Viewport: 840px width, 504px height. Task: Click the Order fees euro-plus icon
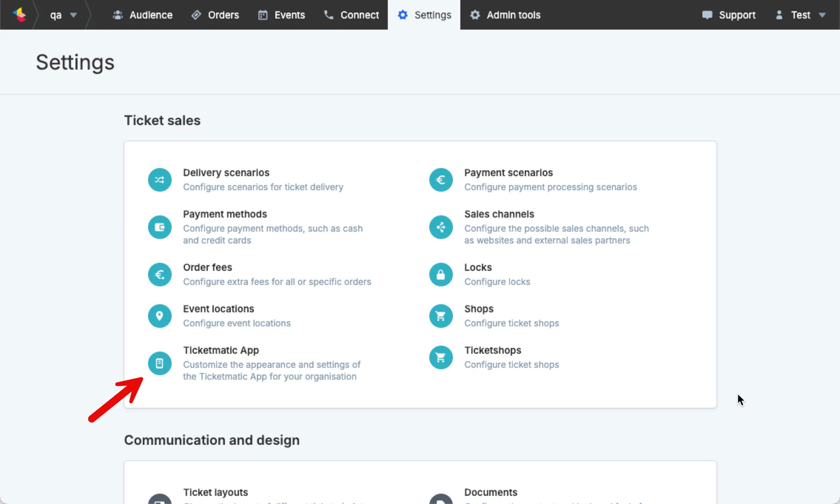(x=159, y=275)
